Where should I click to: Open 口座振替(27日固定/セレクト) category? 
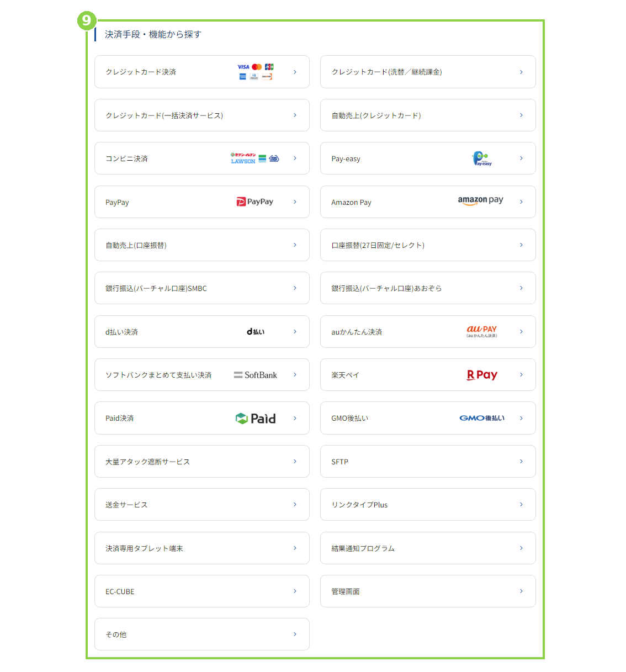coord(428,245)
